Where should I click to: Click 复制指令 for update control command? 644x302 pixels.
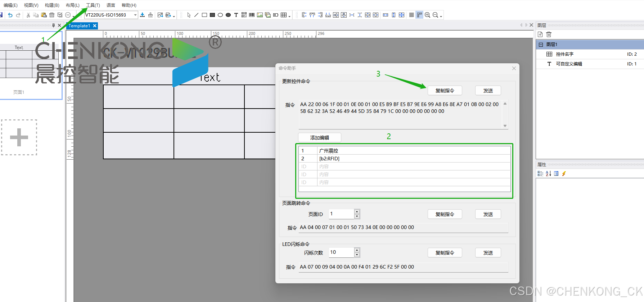pyautogui.click(x=445, y=91)
